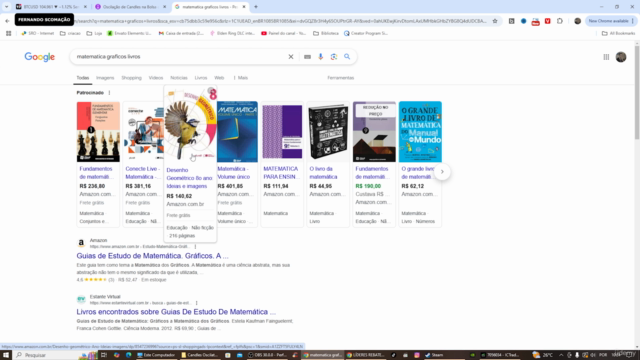Open the Chrome three-dot menu
Viewport: 640px width, 360px height.
point(633,21)
